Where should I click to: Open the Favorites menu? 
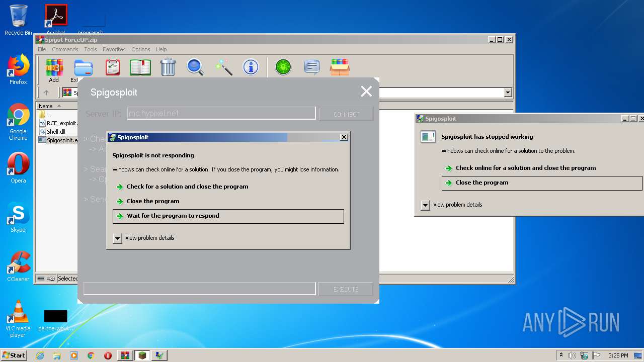pos(114,49)
